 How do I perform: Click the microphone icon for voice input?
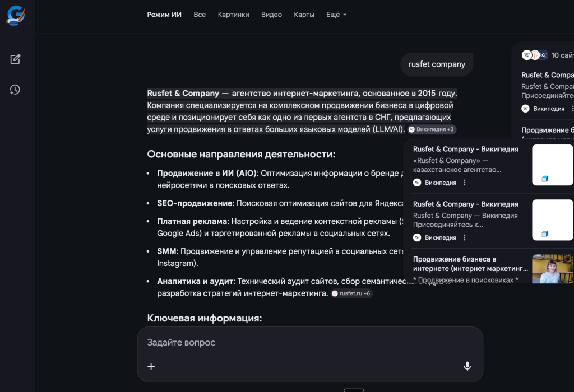click(467, 366)
